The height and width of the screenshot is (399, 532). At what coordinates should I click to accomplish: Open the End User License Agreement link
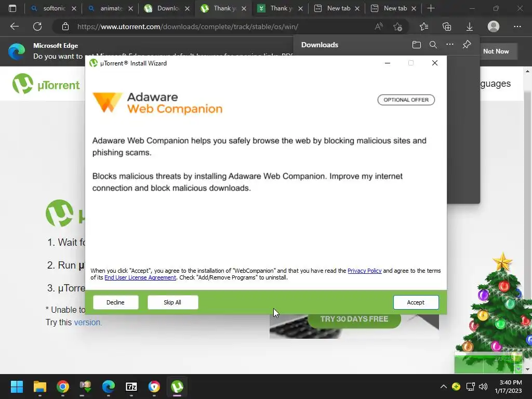[140, 277]
